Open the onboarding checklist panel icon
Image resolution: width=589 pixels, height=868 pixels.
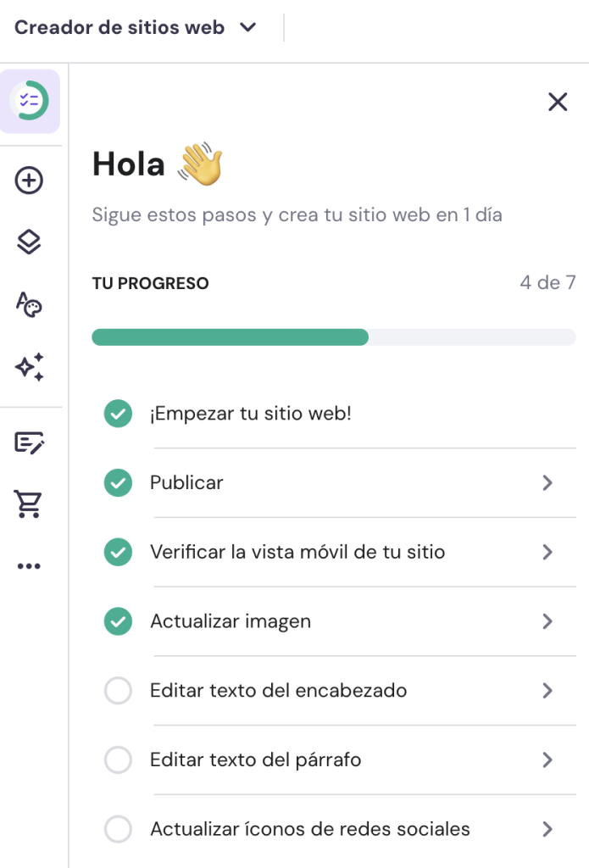coord(31,101)
